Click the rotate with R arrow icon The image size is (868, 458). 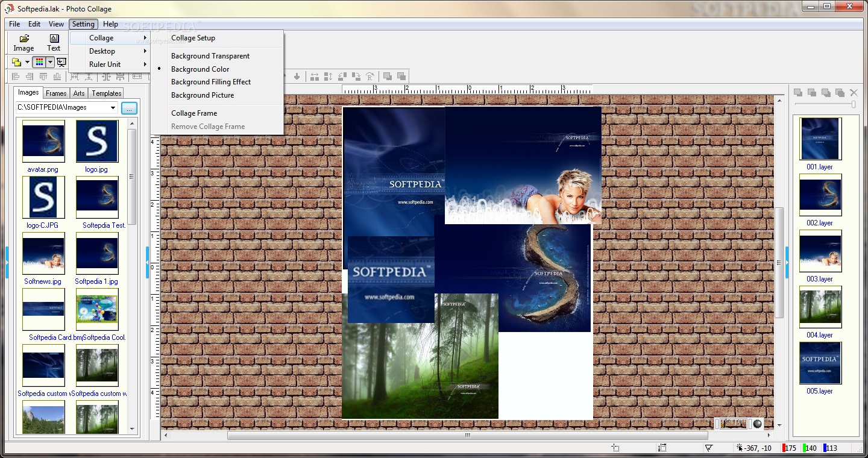click(370, 77)
